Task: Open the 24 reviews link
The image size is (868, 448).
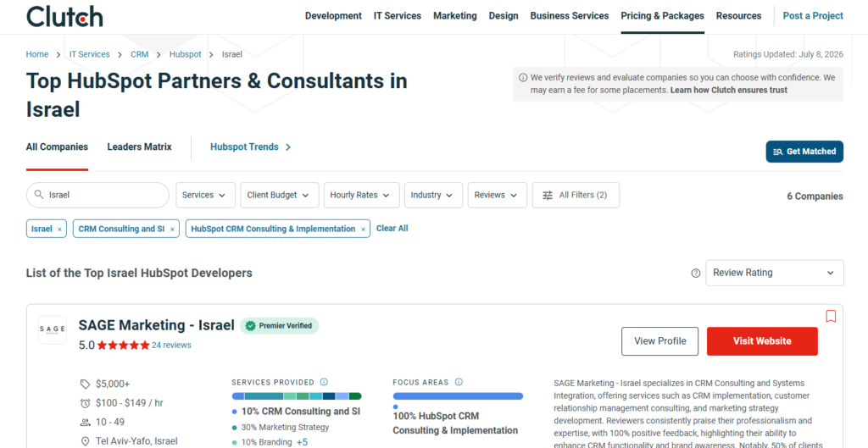Action: click(171, 346)
